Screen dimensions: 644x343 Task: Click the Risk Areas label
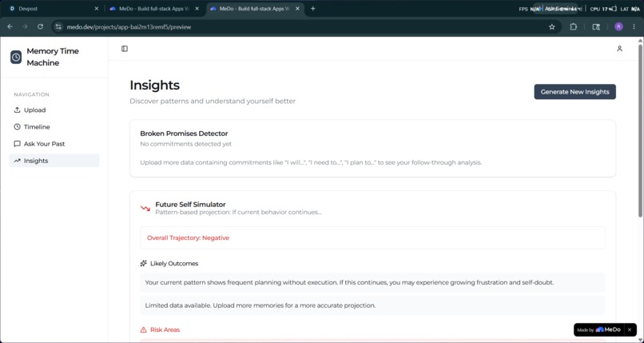(165, 330)
